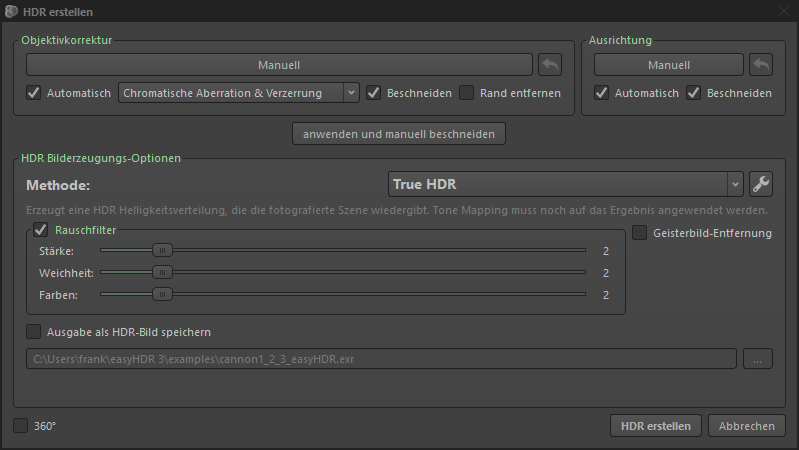Uncheck Beschneiden in Ausrichtung panel
Viewport: 799px width, 450px height.
[694, 93]
